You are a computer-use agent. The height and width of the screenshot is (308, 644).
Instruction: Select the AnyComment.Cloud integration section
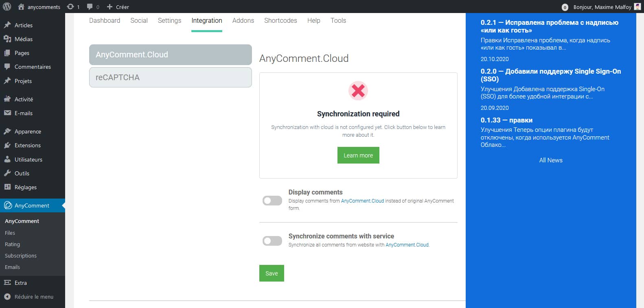(x=171, y=55)
